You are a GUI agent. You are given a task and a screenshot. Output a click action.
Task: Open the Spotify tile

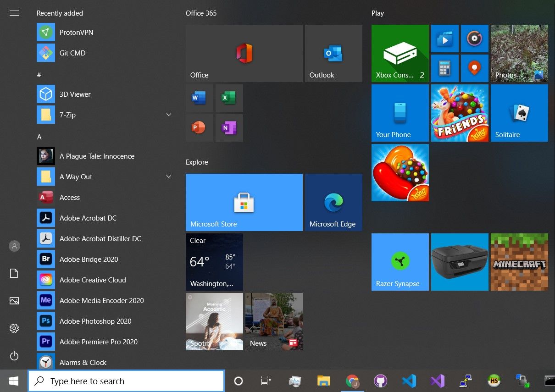[214, 321]
